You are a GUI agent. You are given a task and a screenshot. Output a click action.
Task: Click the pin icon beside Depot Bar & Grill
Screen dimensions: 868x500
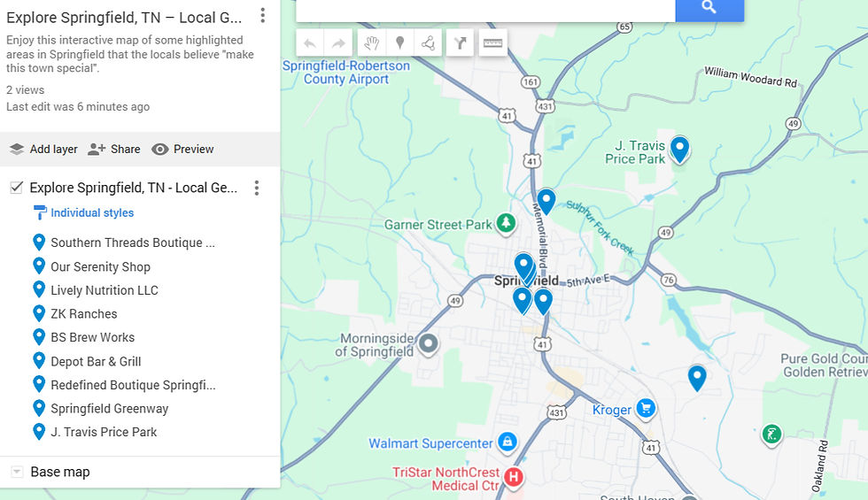[x=39, y=361]
